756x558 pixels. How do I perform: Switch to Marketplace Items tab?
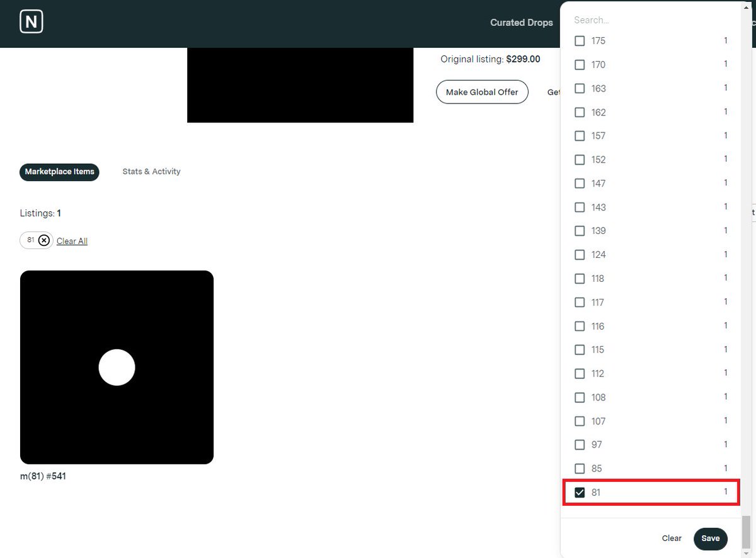pos(59,171)
